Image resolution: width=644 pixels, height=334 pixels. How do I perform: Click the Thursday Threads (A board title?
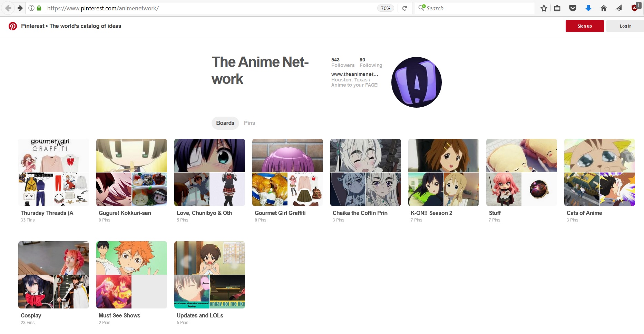pyautogui.click(x=47, y=213)
